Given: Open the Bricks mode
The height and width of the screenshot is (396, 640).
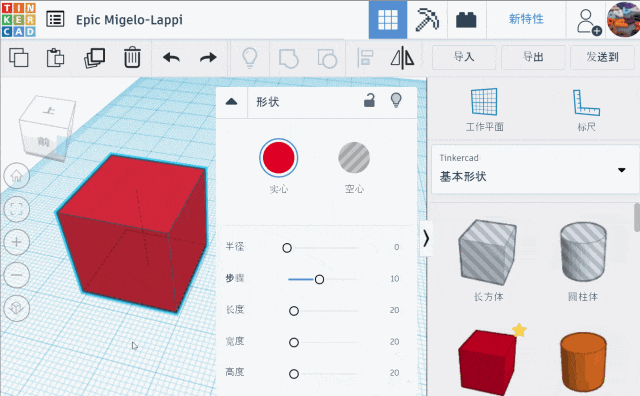Looking at the screenshot, I should click(466, 20).
